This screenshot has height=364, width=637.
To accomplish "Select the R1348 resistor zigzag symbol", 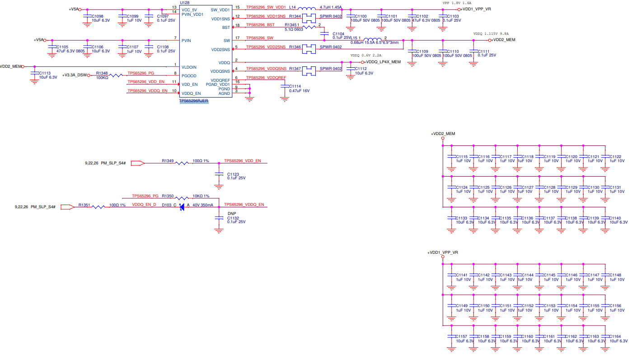I will [x=116, y=75].
